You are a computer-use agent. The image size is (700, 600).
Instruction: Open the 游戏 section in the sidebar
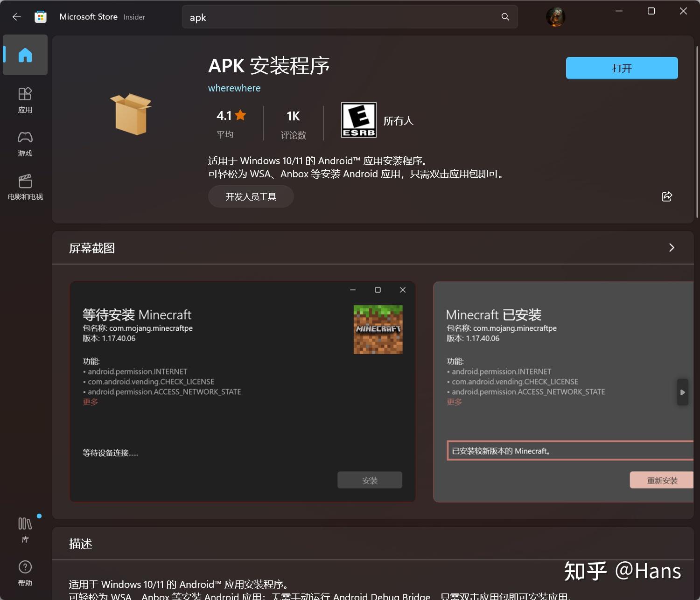tap(25, 144)
